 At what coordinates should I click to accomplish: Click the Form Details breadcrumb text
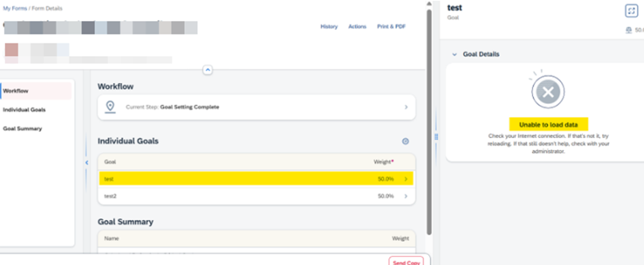[47, 8]
